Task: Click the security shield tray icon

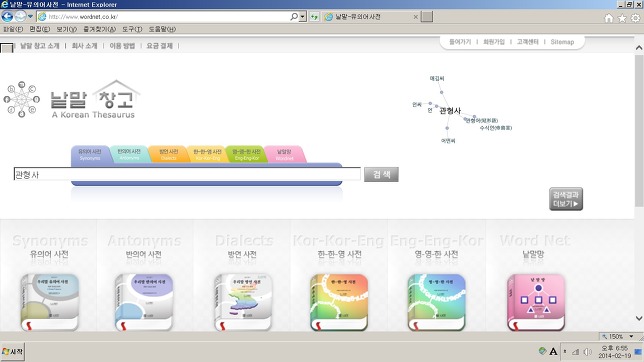Action: 542,351
